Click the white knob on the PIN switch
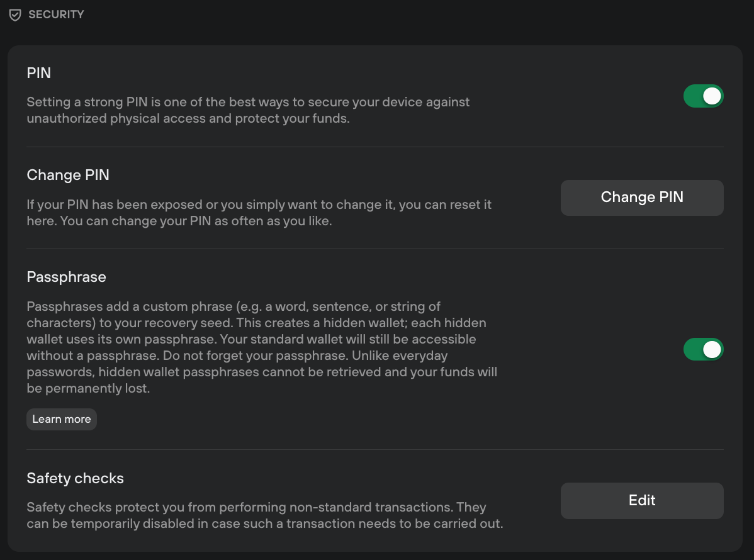754x560 pixels. (x=712, y=96)
